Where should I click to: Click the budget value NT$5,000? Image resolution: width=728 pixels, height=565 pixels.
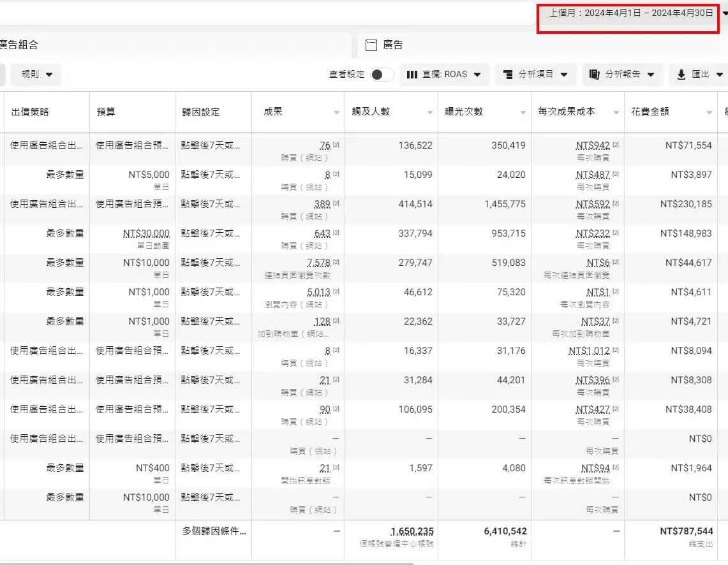pyautogui.click(x=149, y=175)
